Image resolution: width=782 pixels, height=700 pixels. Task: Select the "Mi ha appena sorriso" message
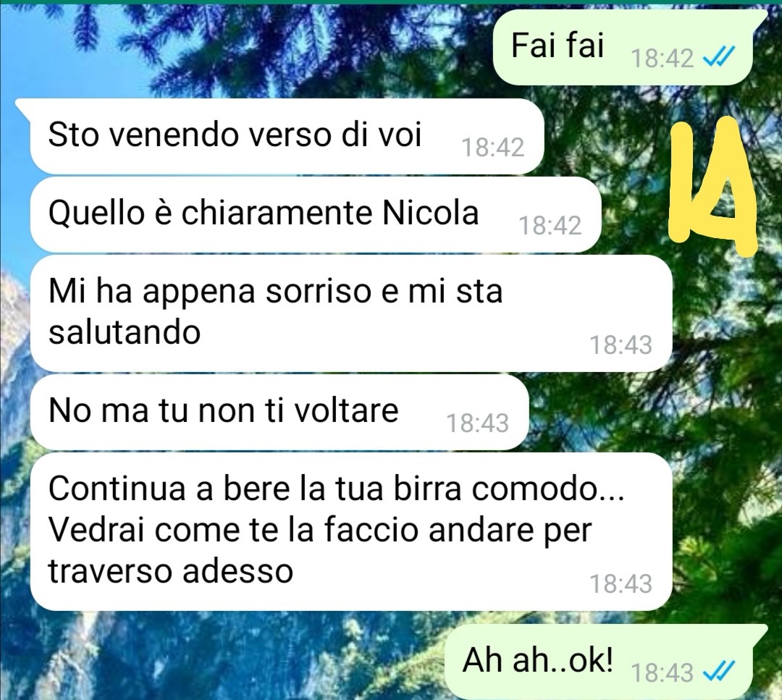[351, 313]
